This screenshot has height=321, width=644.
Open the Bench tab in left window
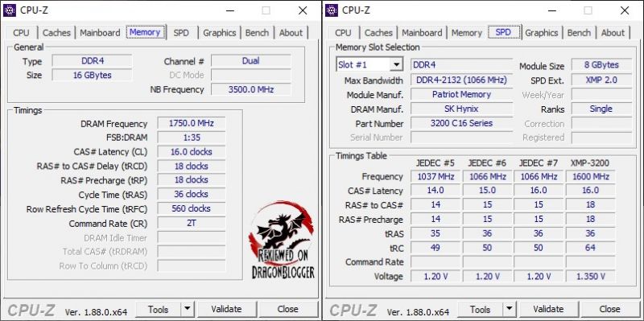click(257, 33)
